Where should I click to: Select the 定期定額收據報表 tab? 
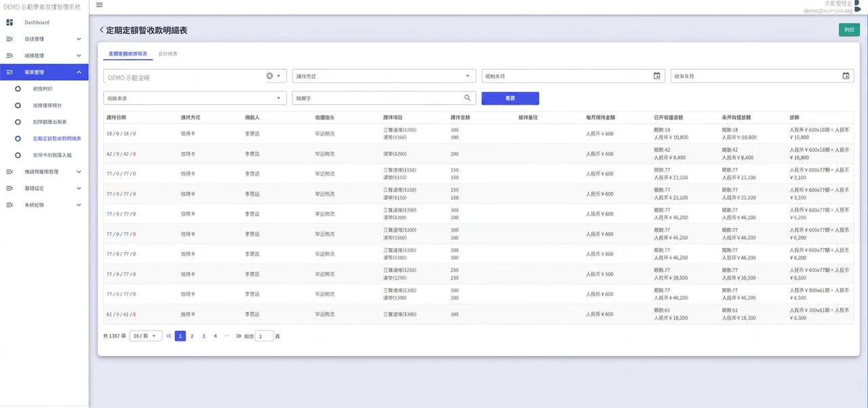[x=127, y=54]
